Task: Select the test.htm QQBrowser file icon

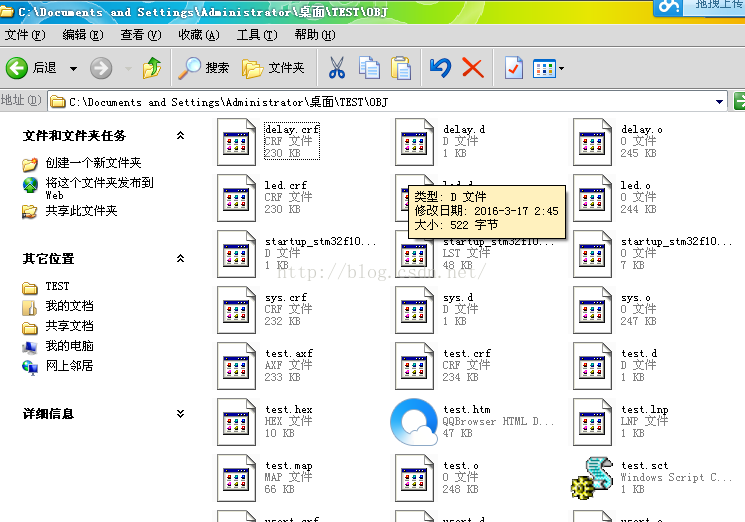Action: click(414, 421)
